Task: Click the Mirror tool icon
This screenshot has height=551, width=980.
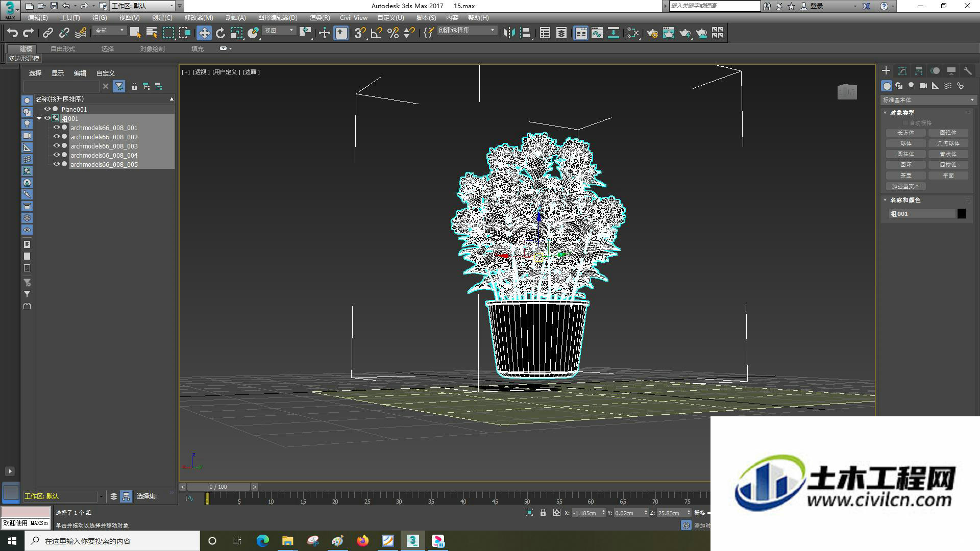Action: [509, 33]
